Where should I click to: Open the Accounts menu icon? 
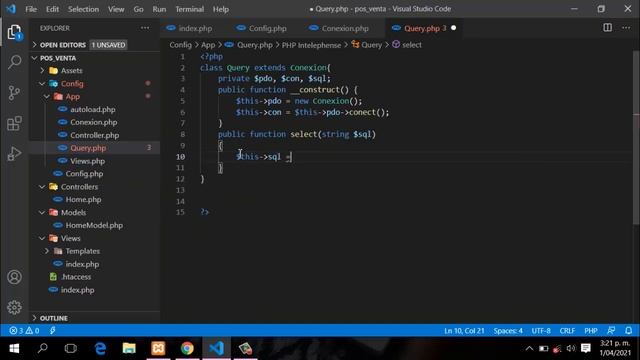coord(14,277)
